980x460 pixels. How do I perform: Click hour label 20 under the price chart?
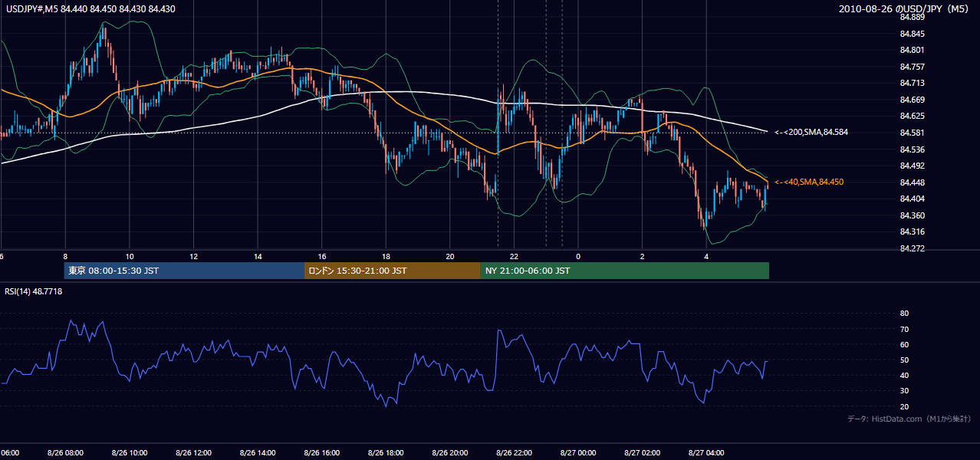click(x=450, y=256)
